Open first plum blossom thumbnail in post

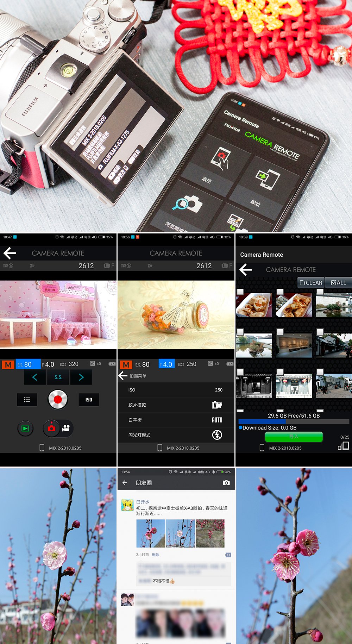[151, 533]
